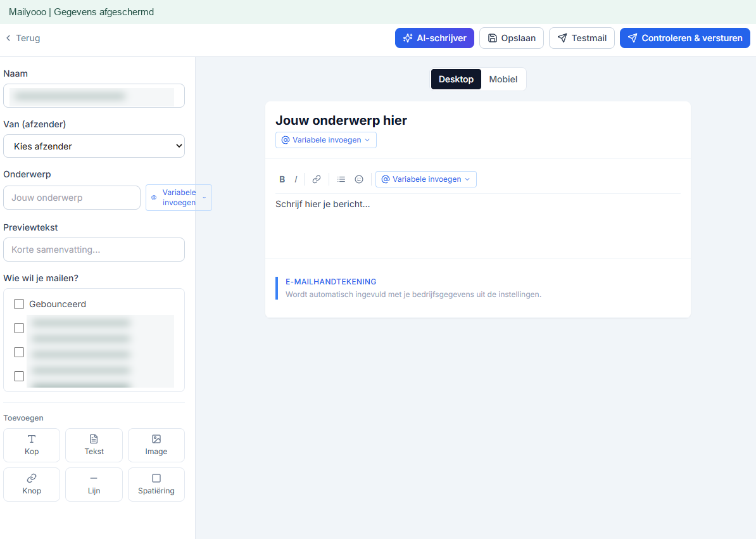Viewport: 756px width, 539px height.
Task: Insert a link in the message
Action: [317, 179]
